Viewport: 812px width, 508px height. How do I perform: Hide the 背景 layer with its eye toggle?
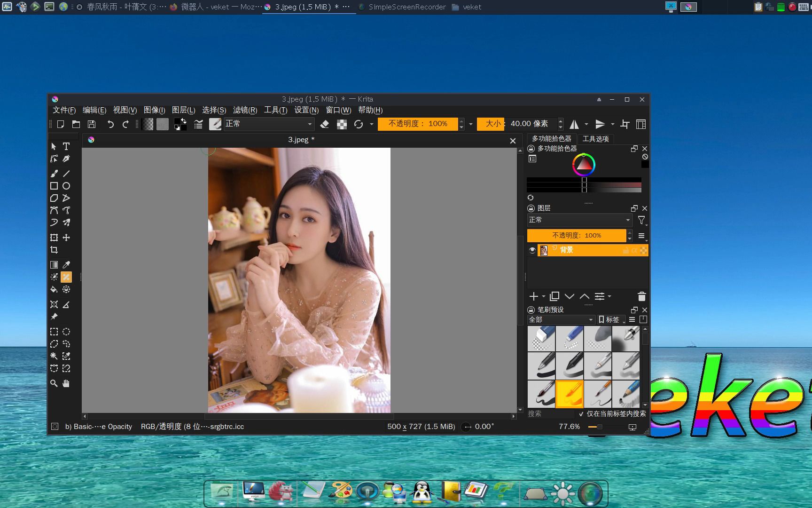tap(532, 250)
